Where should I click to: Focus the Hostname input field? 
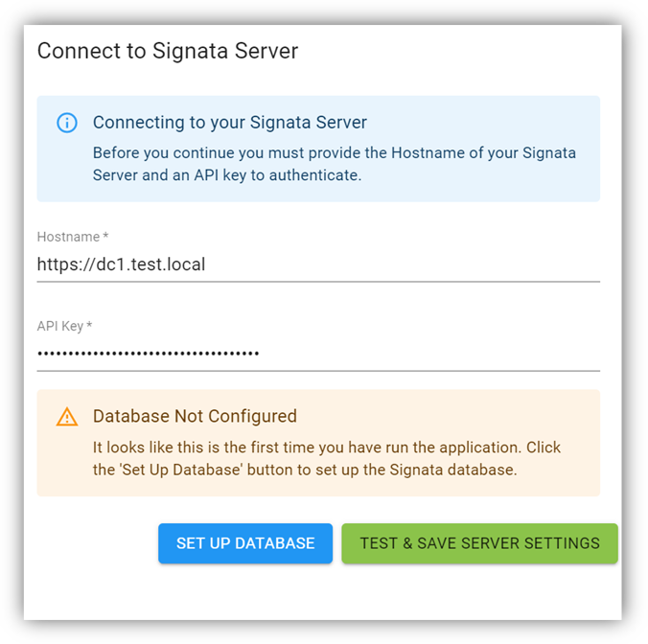318,264
